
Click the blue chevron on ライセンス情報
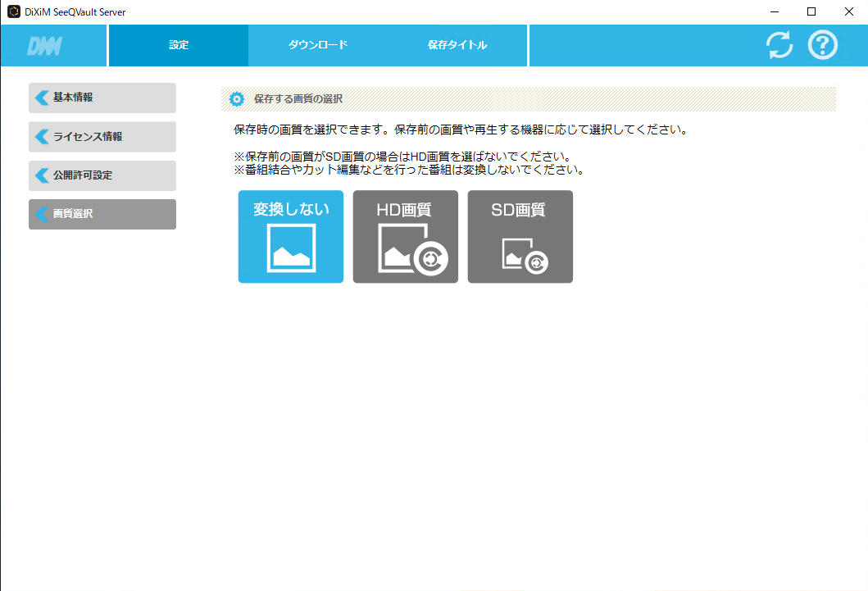pos(42,136)
